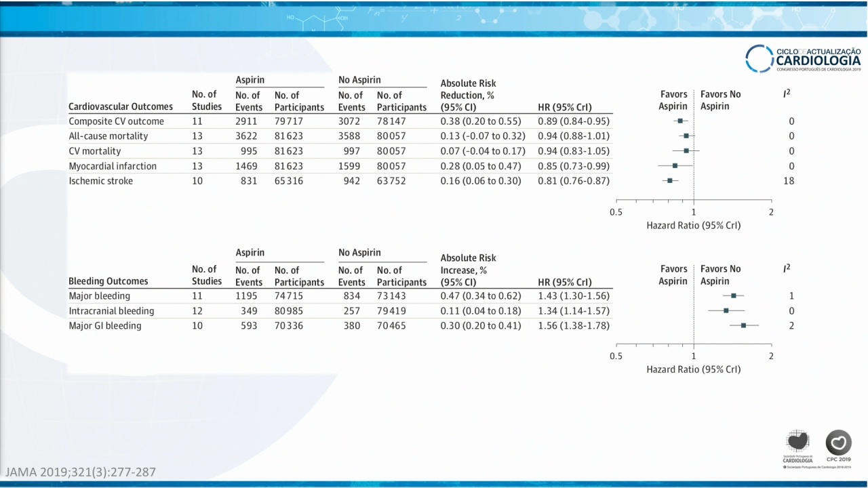This screenshot has width=868, height=488.
Task: Click 'Absolute Risk Increase, %' column header
Action: pos(469,270)
